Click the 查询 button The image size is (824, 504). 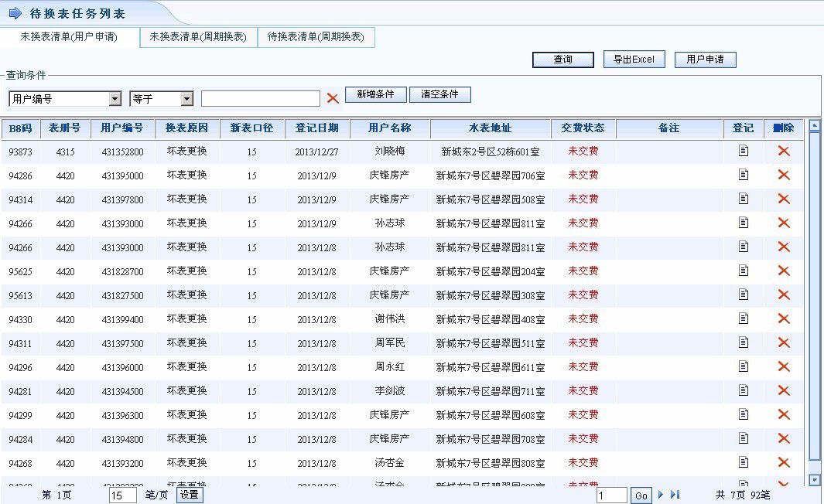[562, 60]
